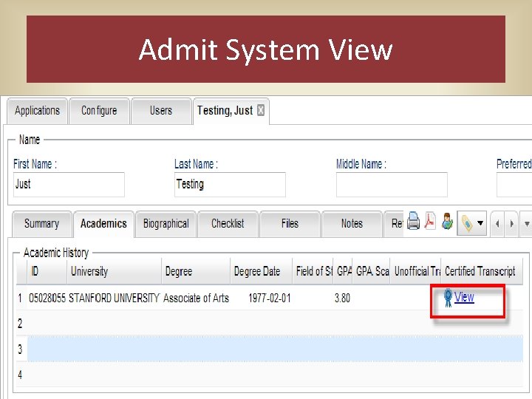Sort by GPA Scale column header
The width and height of the screenshot is (532, 399).
[x=371, y=271]
